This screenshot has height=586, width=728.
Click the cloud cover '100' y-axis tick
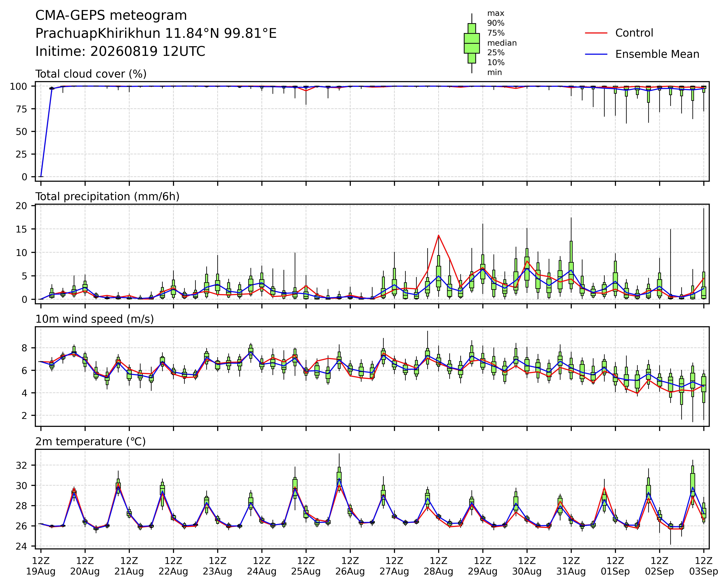click(x=19, y=86)
